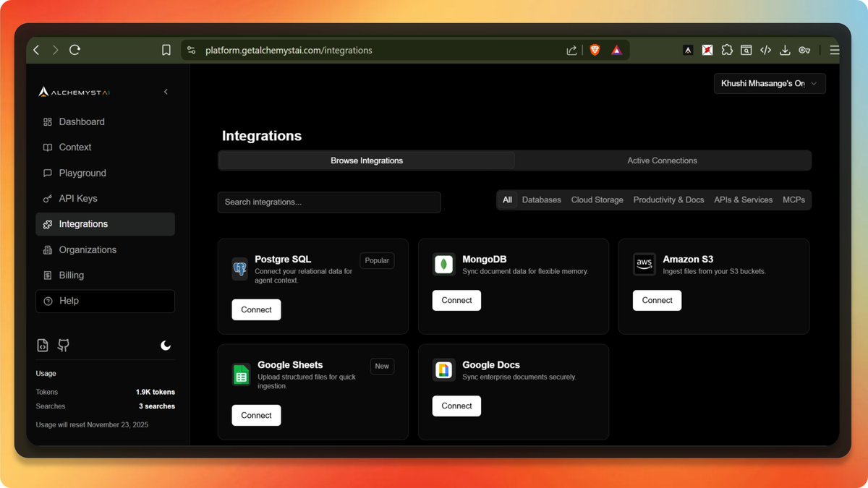Filter by the MCPs category
This screenshot has width=868, height=488.
click(793, 200)
